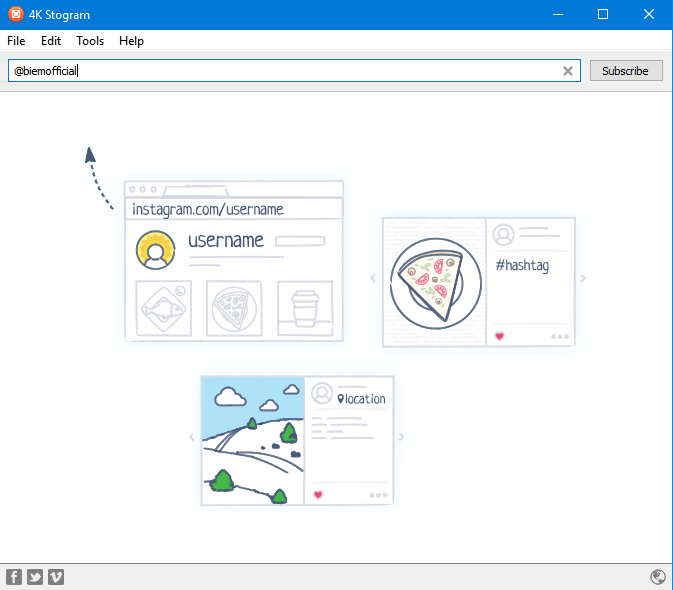Open the File menu
The height and width of the screenshot is (590, 673).
(x=16, y=41)
